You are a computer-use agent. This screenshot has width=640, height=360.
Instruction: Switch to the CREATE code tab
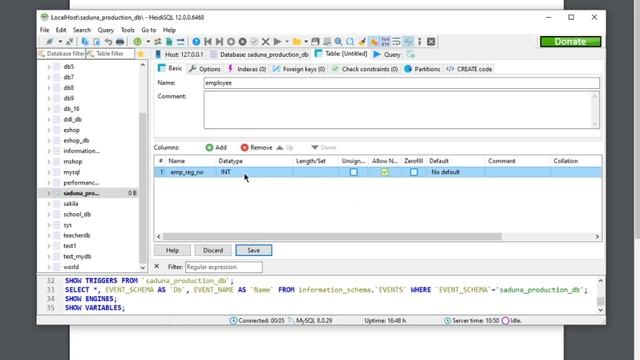469,69
